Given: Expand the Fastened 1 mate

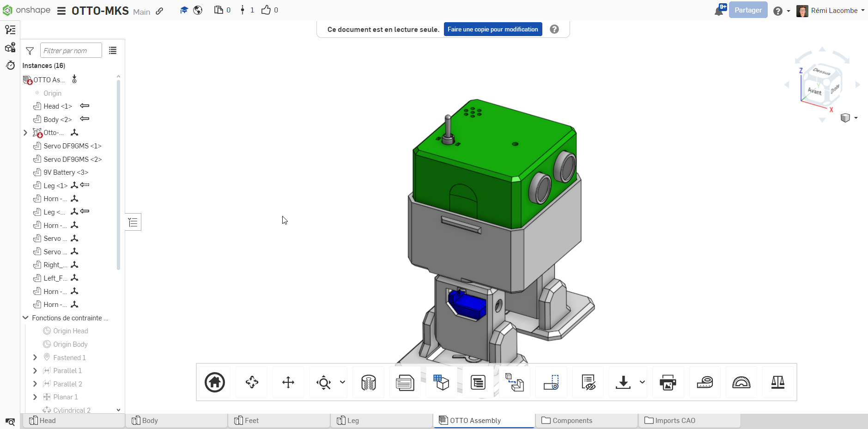Looking at the screenshot, I should [35, 357].
